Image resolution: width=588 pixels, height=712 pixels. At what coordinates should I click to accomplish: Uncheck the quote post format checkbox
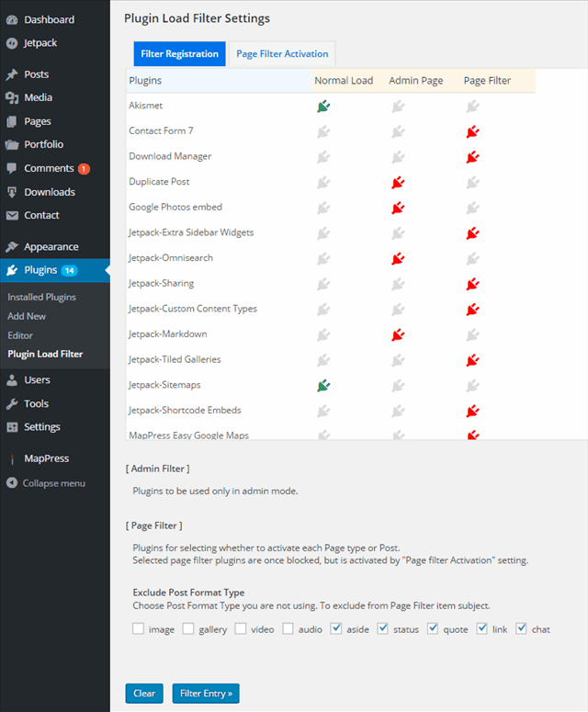point(433,628)
